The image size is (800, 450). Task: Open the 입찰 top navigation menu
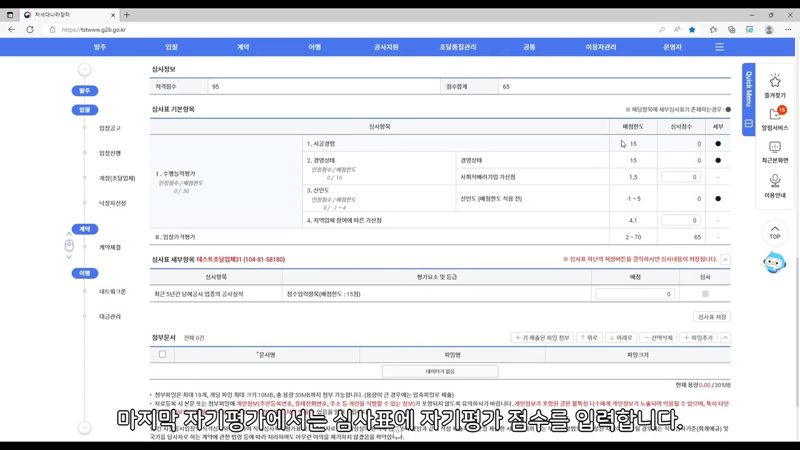171,47
